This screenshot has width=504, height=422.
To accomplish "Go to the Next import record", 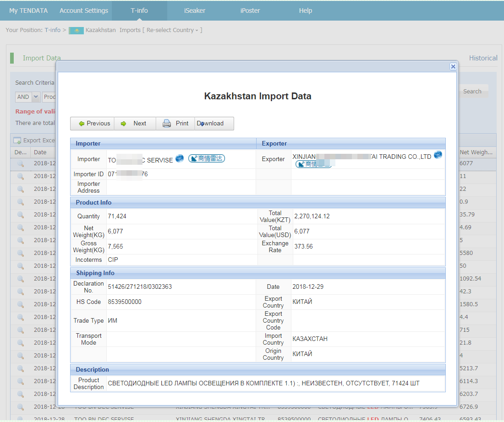I will (x=135, y=124).
